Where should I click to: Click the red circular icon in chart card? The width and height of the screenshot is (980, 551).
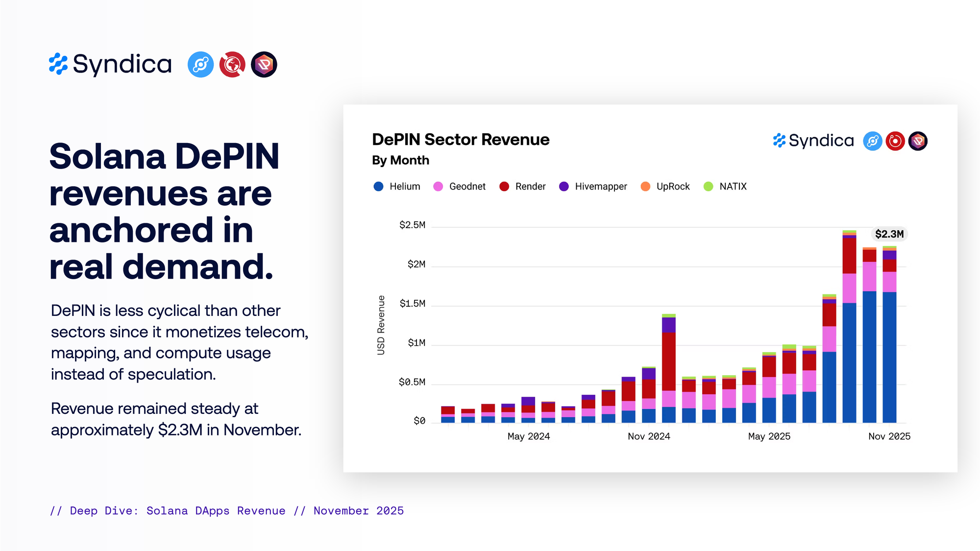[x=895, y=141]
